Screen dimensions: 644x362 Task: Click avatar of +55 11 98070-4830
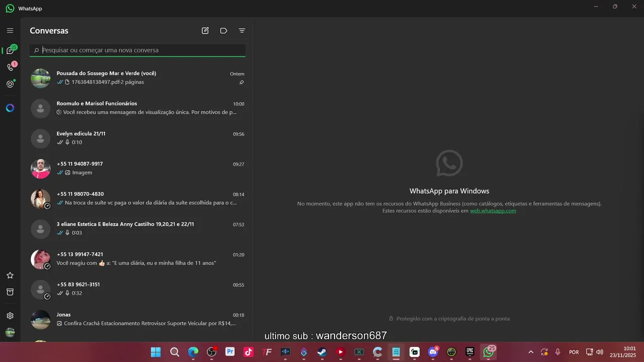point(41,199)
